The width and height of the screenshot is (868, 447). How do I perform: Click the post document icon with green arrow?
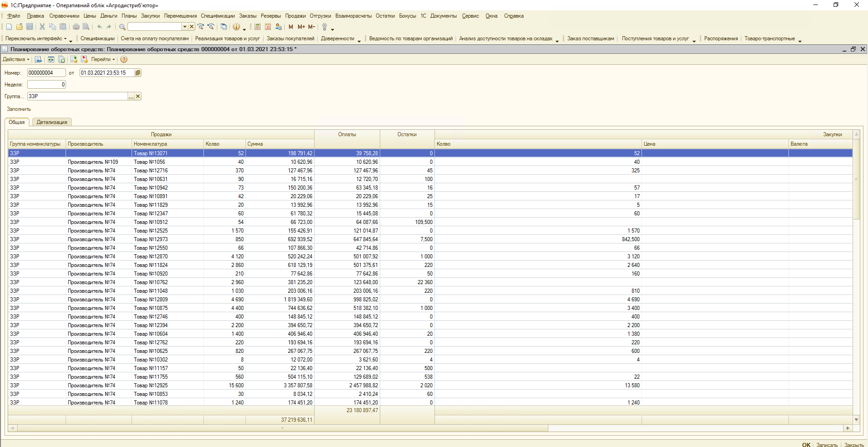click(x=74, y=60)
